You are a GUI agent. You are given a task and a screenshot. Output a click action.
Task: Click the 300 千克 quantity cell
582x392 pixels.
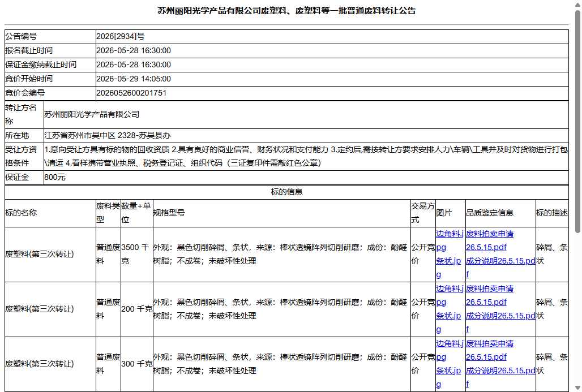tap(136, 364)
